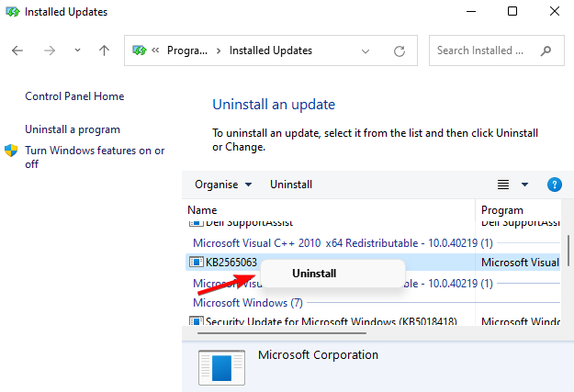Open help with the blue question icon
This screenshot has width=574, height=392.
click(x=554, y=185)
